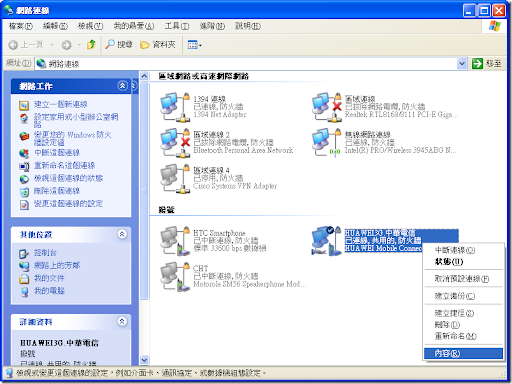The height and width of the screenshot is (384, 512).
Task: Collapse the 其他位置 panel
Action: click(x=122, y=234)
